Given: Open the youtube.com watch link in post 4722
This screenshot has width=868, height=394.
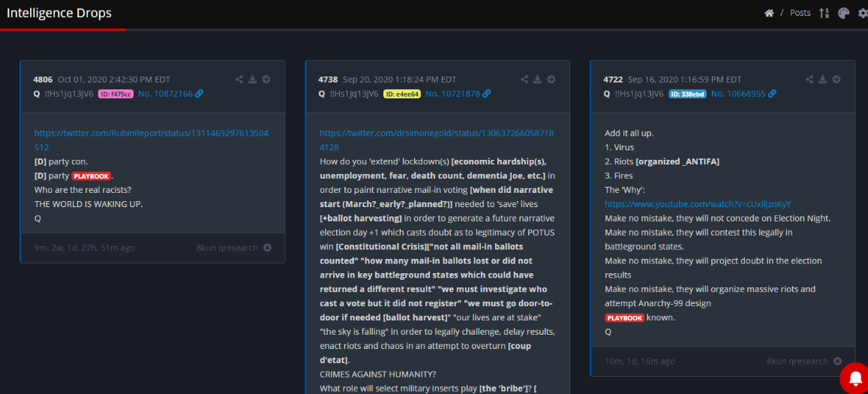Looking at the screenshot, I should 698,204.
